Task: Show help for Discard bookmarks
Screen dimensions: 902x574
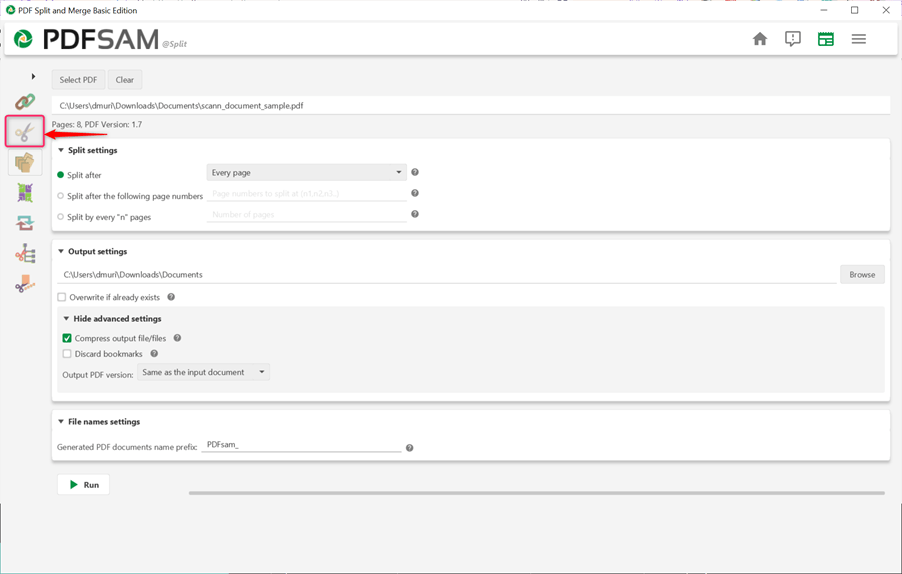Action: (x=154, y=354)
